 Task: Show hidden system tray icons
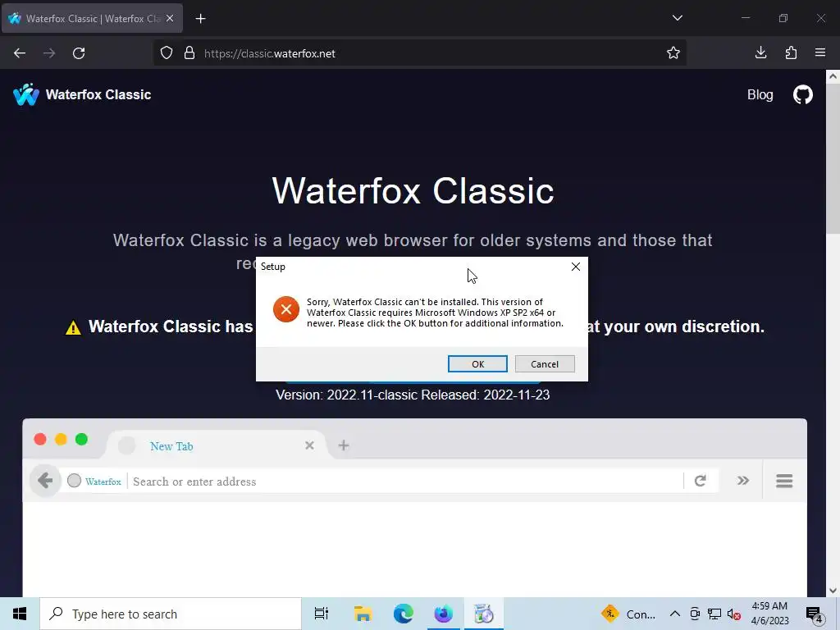point(675,614)
